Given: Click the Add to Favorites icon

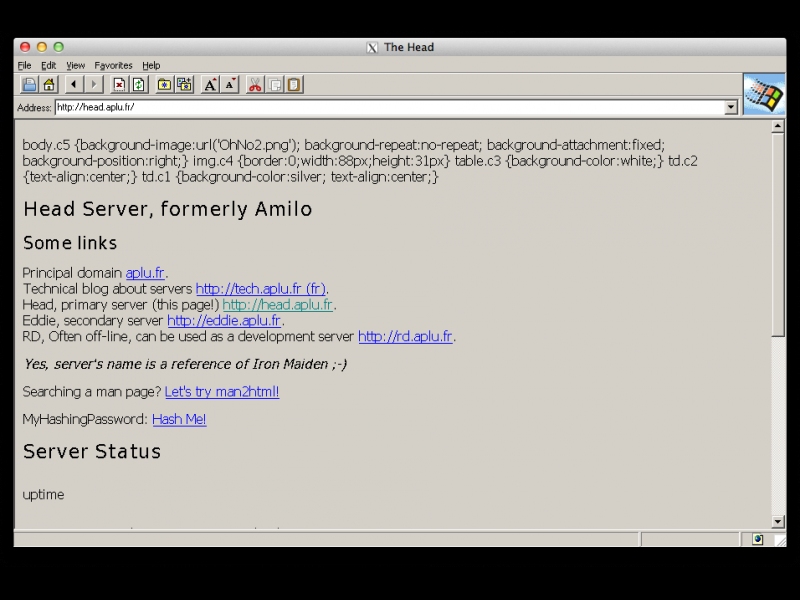Looking at the screenshot, I should coord(184,85).
